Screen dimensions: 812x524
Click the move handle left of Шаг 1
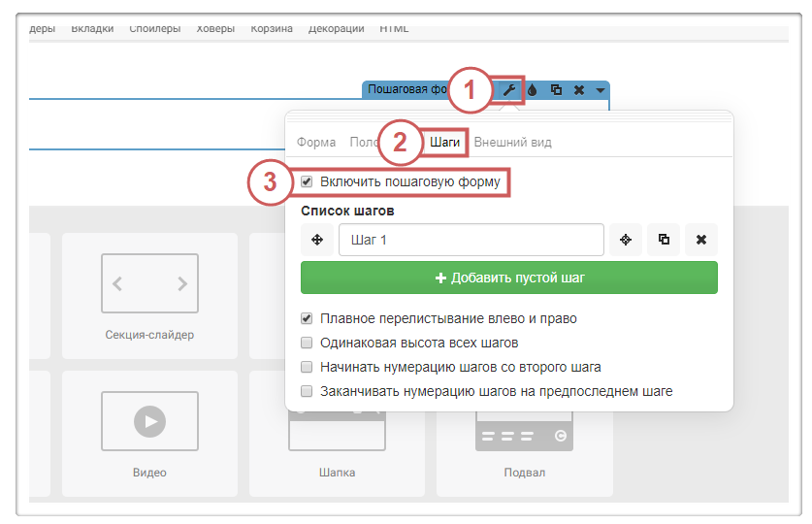tap(317, 240)
